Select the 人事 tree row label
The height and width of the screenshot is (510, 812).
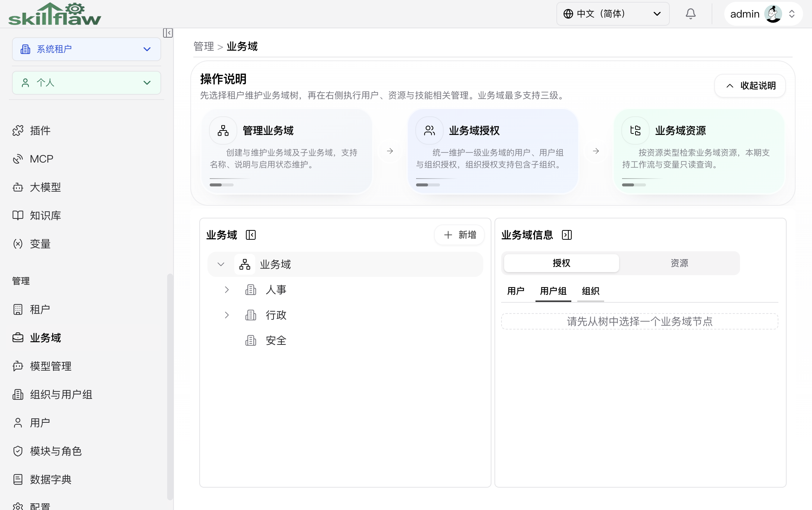[276, 290]
